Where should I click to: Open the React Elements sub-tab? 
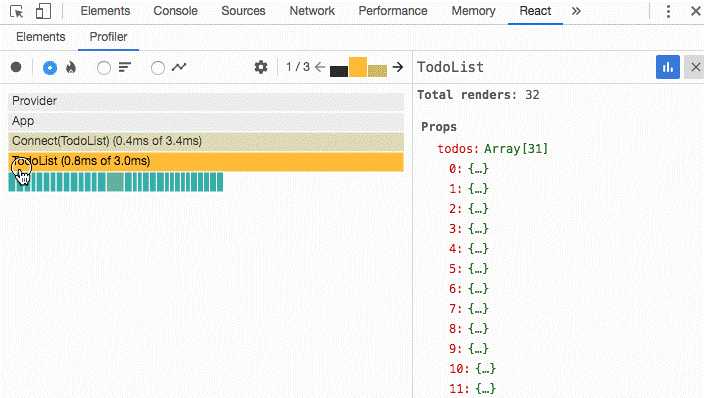tap(40, 37)
